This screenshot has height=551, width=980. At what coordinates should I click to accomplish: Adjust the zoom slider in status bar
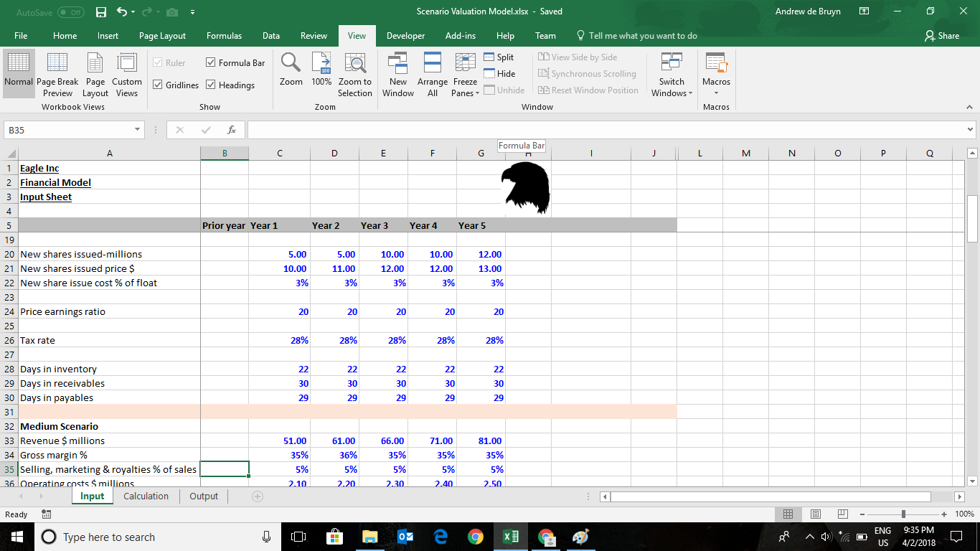pyautogui.click(x=905, y=514)
